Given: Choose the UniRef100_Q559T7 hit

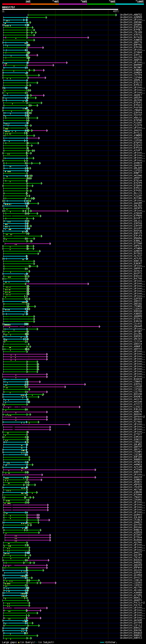Looking at the screenshot, I should pos(131,178).
